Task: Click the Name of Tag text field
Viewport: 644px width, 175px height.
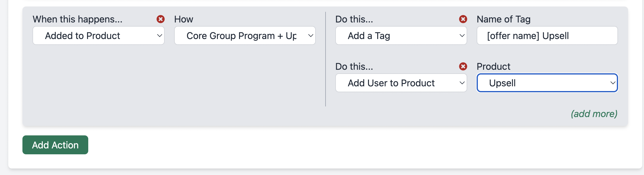Action: click(547, 36)
